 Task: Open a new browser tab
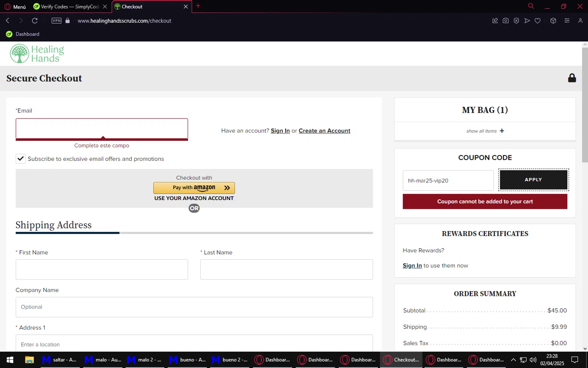tap(198, 6)
